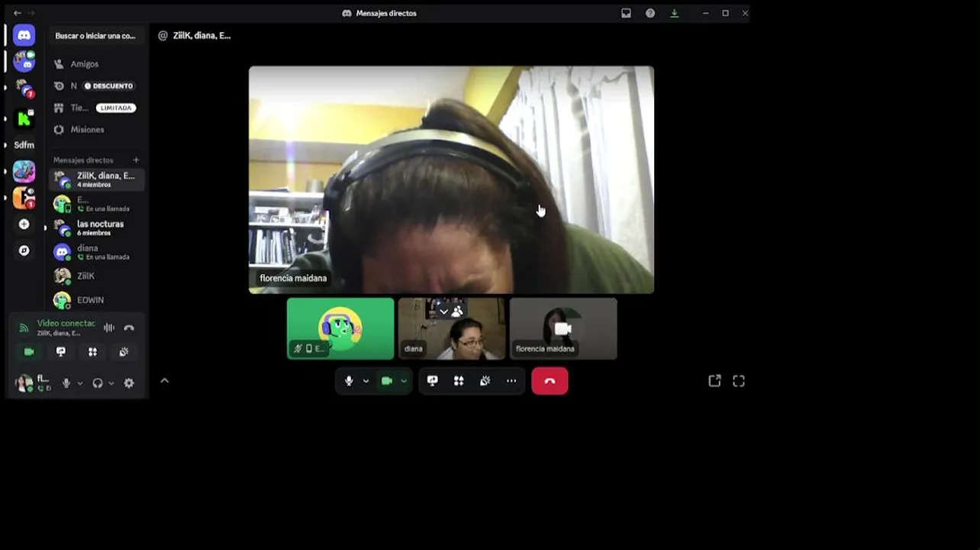980x550 pixels.
Task: Click the ZiilK, diana, E... chat header title
Action: point(201,35)
